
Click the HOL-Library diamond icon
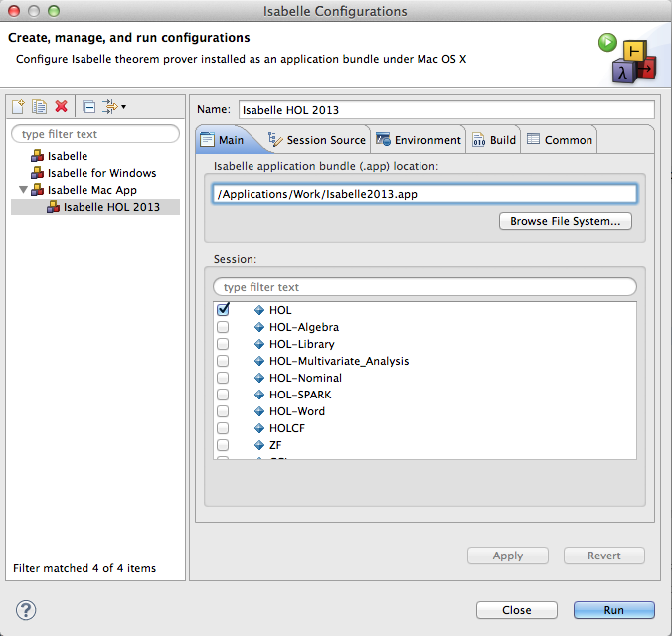259,344
